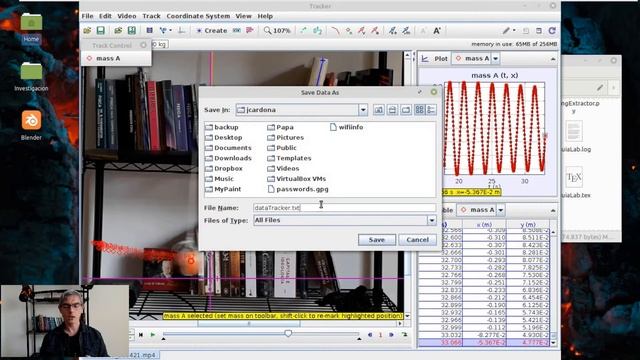Open the Help menu
This screenshot has width=640, height=360.
(265, 16)
